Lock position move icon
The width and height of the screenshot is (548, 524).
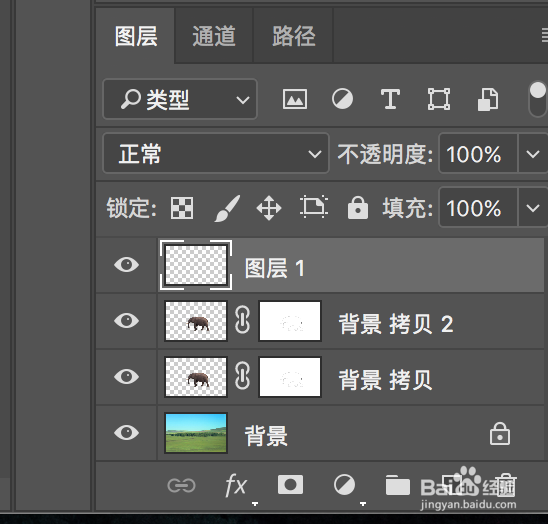pos(268,208)
